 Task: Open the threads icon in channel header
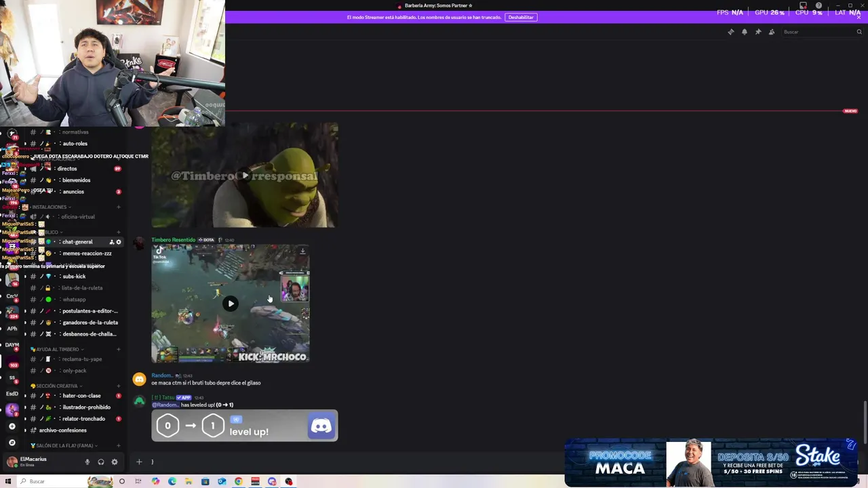(x=730, y=32)
